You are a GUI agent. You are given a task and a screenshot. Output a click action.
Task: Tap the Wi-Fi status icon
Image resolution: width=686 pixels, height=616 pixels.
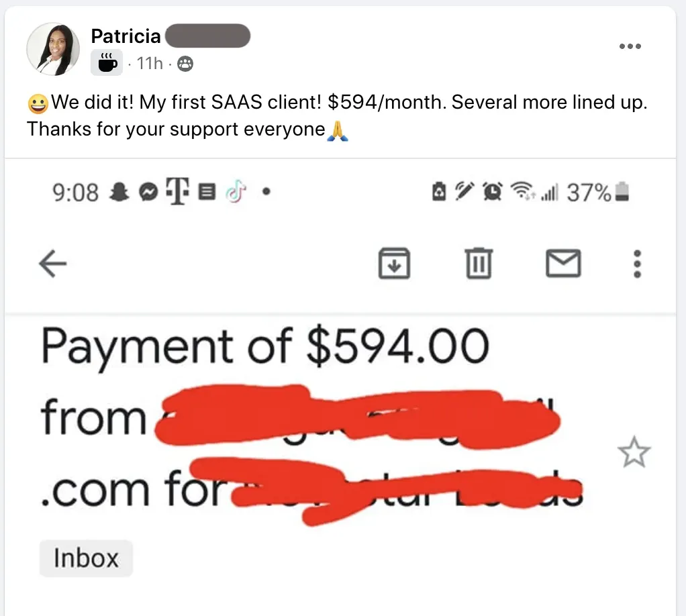tap(522, 191)
